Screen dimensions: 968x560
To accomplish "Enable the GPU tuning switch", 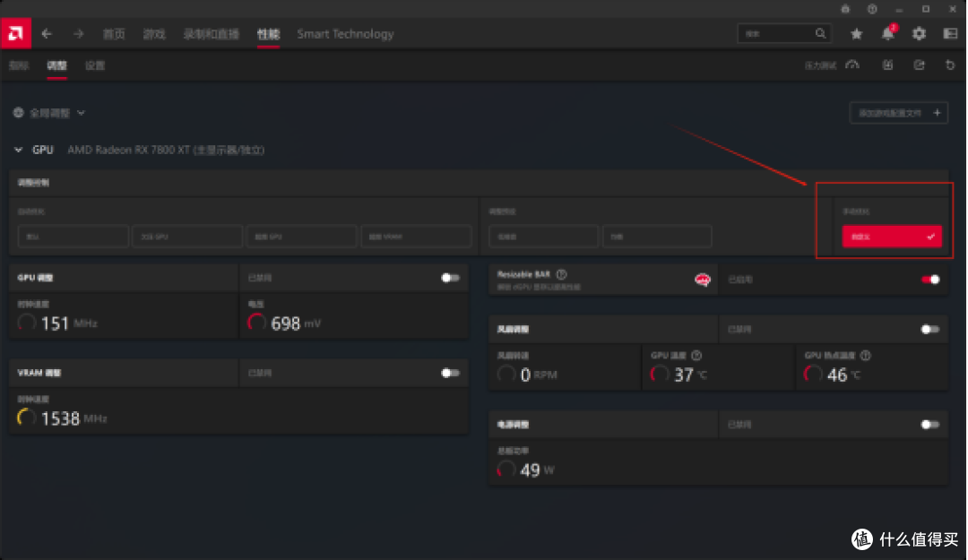I will point(450,278).
